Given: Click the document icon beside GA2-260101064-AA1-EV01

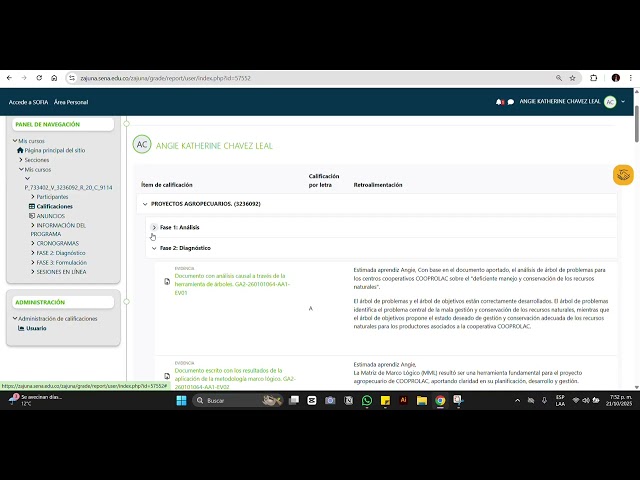Looking at the screenshot, I should [167, 282].
